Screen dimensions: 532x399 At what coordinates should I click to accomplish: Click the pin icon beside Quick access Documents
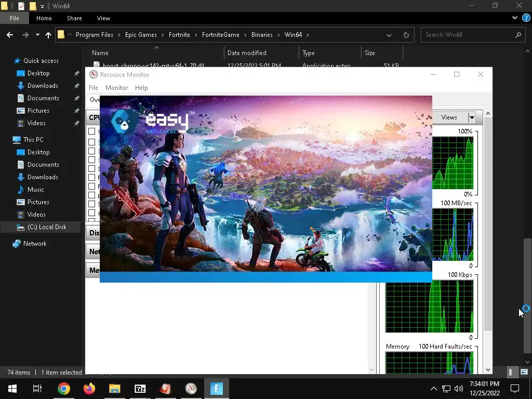(x=77, y=98)
